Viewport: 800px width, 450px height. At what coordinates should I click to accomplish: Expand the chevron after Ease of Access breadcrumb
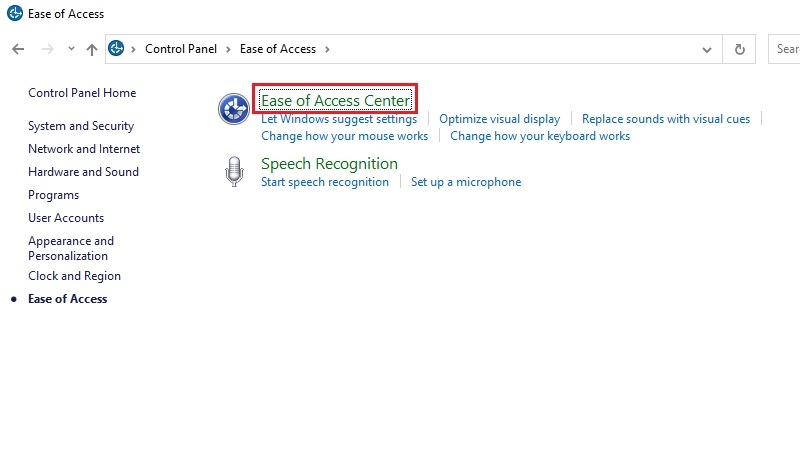coord(327,49)
